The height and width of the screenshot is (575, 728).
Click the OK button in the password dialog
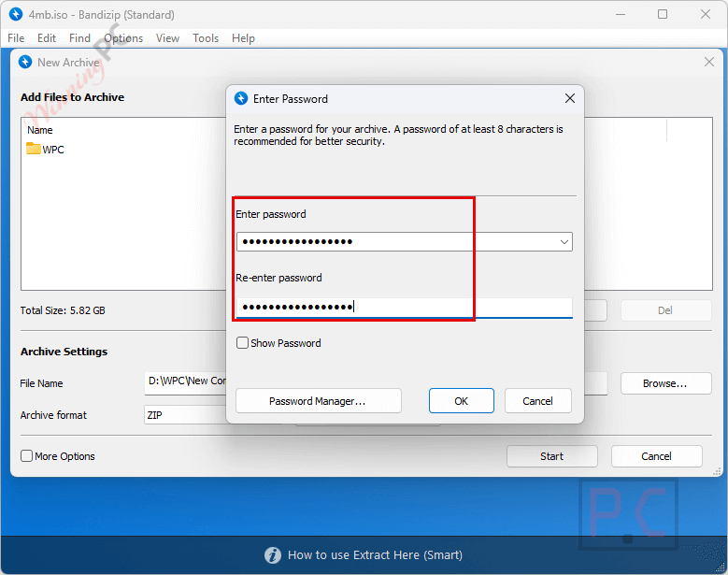click(x=461, y=401)
